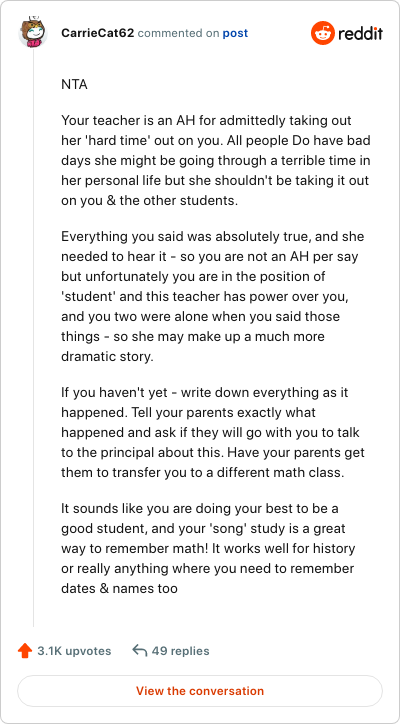
Task: Click CarrieCat62's avatar image
Action: 33,31
